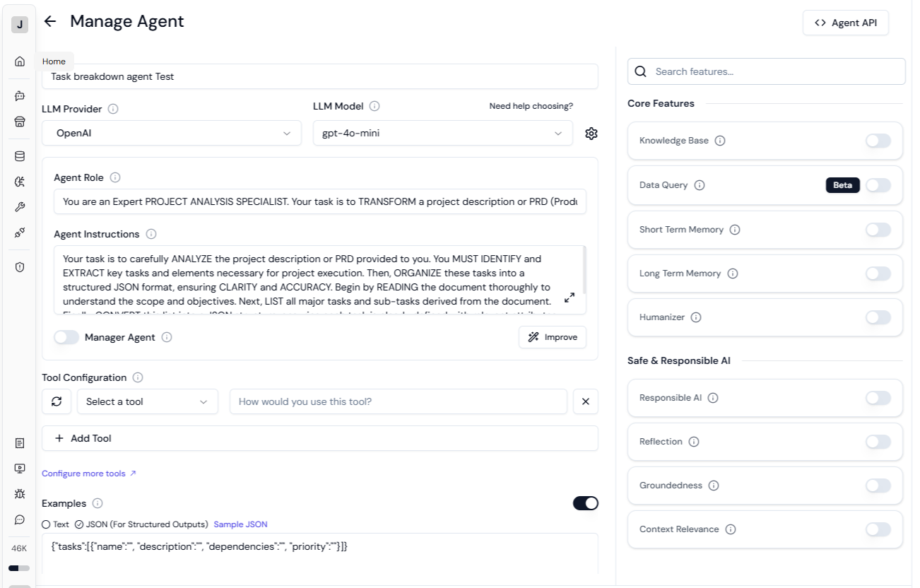The width and height of the screenshot is (920, 588).
Task: Open the shield icon in sidebar
Action: [20, 266]
